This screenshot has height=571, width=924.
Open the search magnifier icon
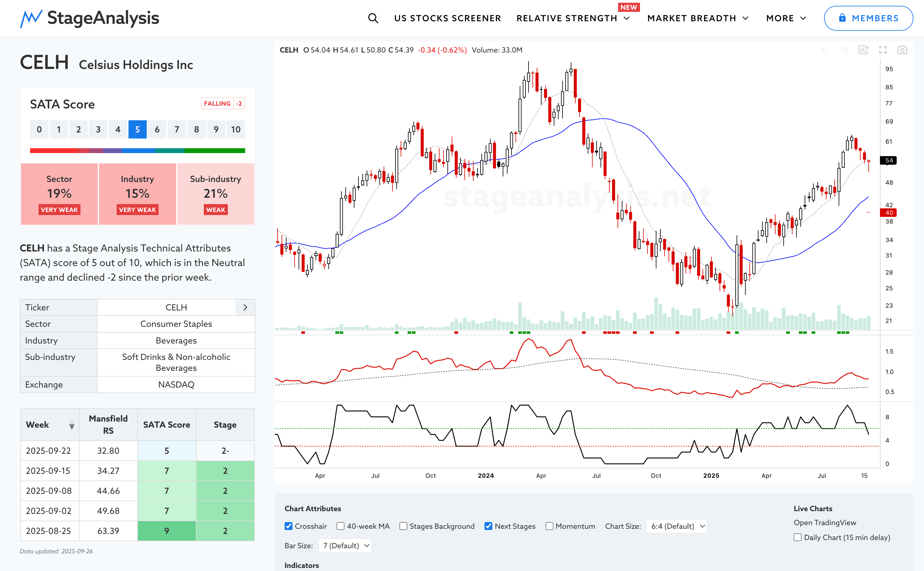pyautogui.click(x=373, y=18)
